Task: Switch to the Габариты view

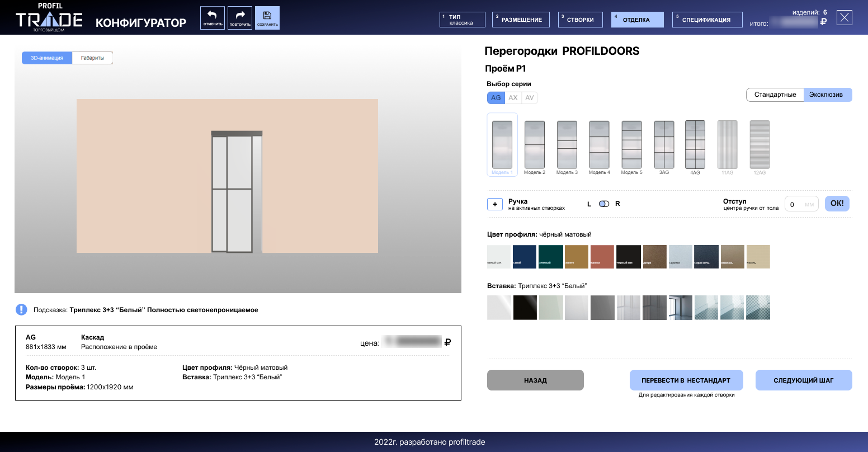Action: click(x=92, y=58)
